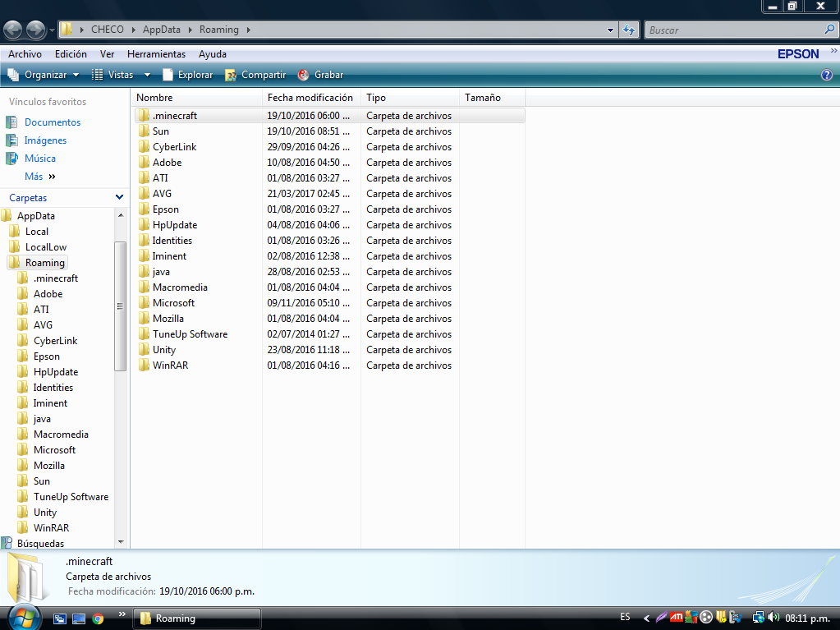Click the folder tree scroll-down arrow
840x630 pixels.
(x=121, y=542)
